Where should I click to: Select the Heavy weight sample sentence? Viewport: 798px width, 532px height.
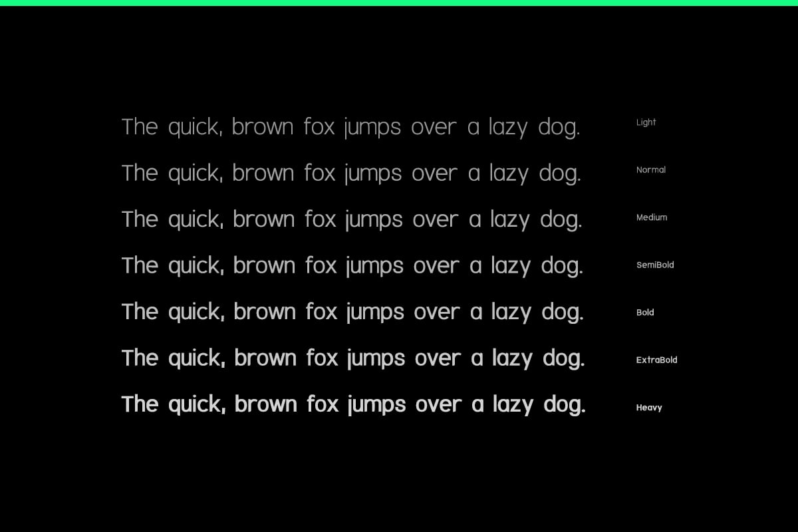(x=354, y=405)
